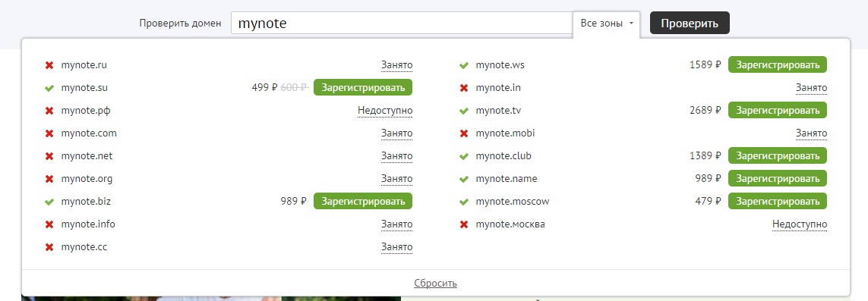Click the red cross icon beside mynote.info
The image size is (868, 301).
point(49,224)
